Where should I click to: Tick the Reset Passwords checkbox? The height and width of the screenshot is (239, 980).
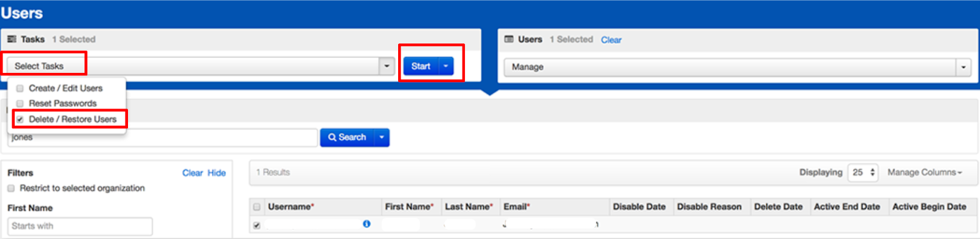(x=20, y=104)
